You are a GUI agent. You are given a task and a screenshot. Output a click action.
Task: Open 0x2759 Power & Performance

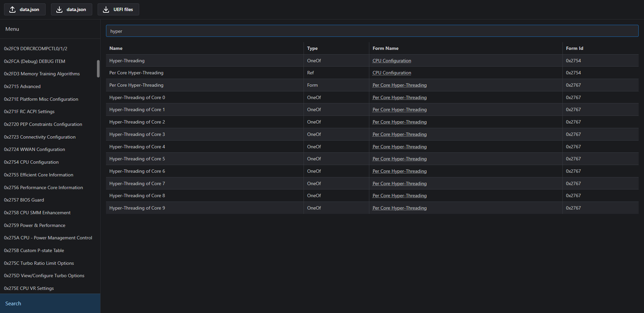coord(34,226)
